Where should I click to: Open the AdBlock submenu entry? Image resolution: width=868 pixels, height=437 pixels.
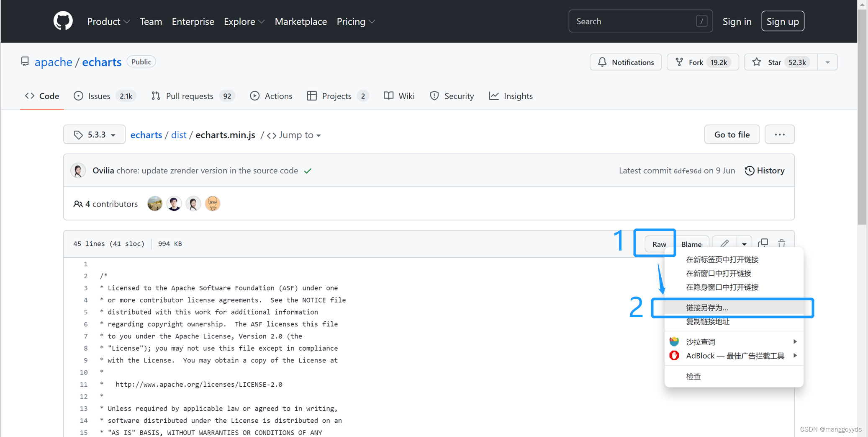(734, 356)
